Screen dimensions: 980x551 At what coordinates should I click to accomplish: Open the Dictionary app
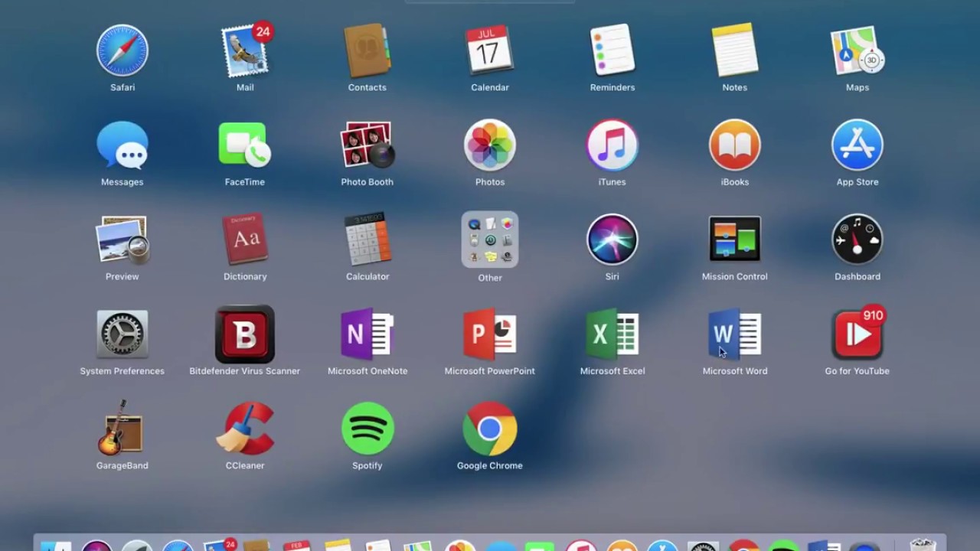click(x=245, y=240)
